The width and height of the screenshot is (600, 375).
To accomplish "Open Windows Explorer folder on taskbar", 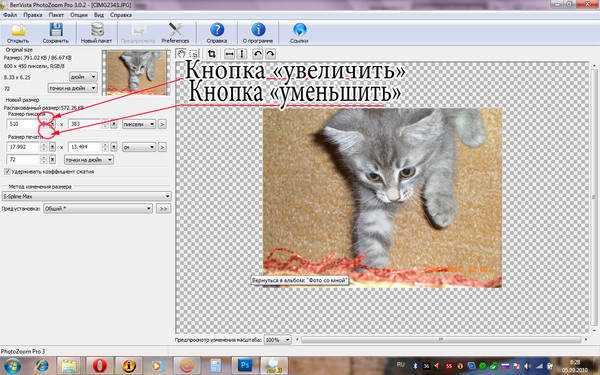I will tap(69, 366).
